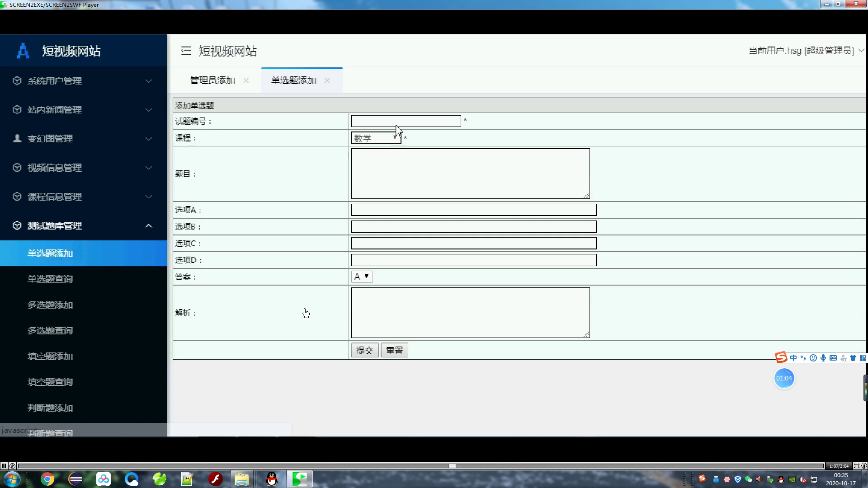
Task: Select 单选题查询 in the sidebar
Action: [84, 279]
